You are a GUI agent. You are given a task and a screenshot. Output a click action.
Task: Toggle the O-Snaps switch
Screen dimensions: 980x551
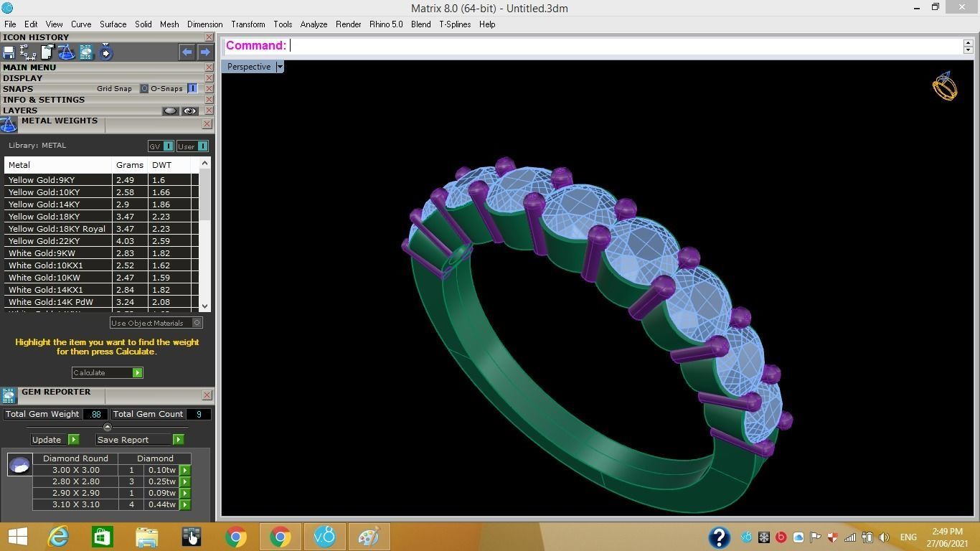[x=192, y=89]
